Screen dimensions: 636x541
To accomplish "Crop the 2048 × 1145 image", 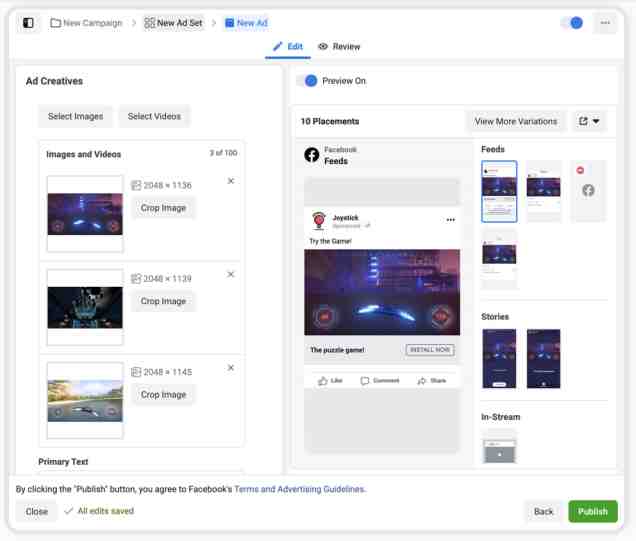I will pyautogui.click(x=163, y=395).
